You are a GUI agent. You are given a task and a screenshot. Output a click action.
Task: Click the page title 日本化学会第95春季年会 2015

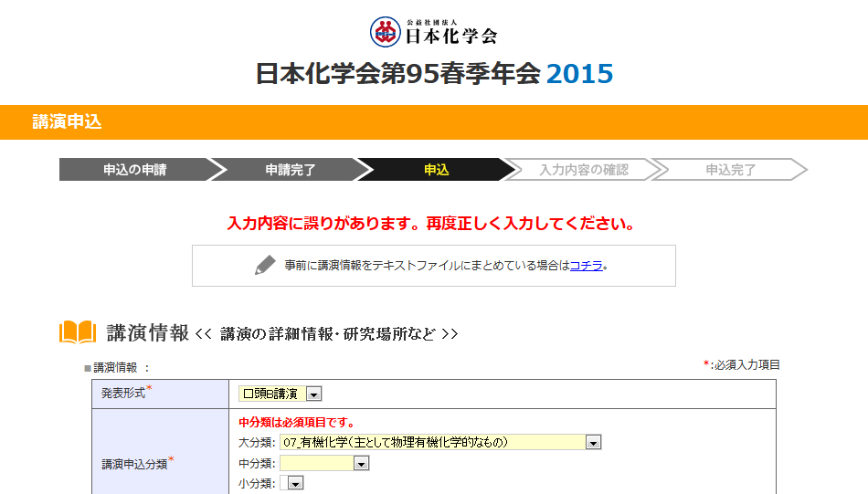tap(434, 74)
